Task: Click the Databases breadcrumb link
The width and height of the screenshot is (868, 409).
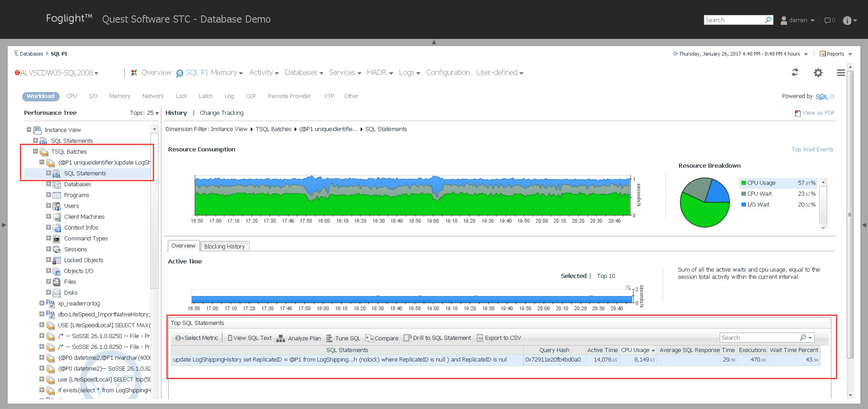Action: (x=31, y=54)
